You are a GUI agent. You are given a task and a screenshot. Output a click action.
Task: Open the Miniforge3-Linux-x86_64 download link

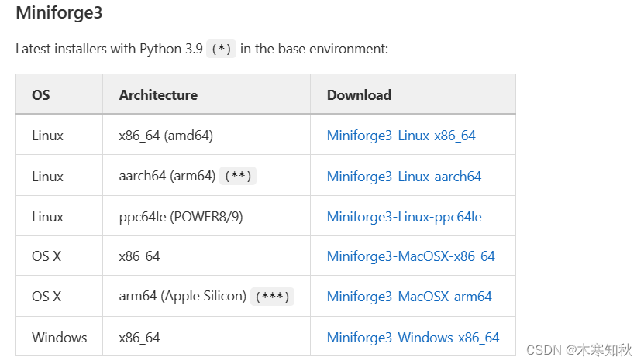[401, 136]
